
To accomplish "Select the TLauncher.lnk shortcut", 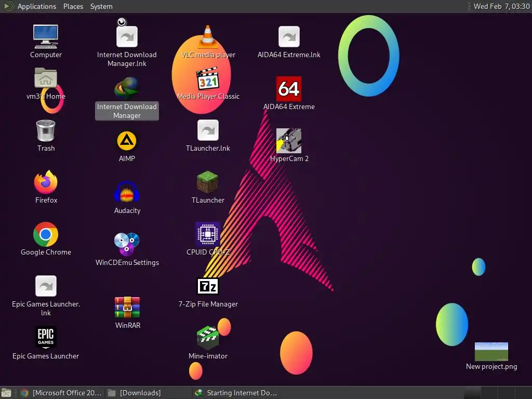I will pyautogui.click(x=208, y=130).
